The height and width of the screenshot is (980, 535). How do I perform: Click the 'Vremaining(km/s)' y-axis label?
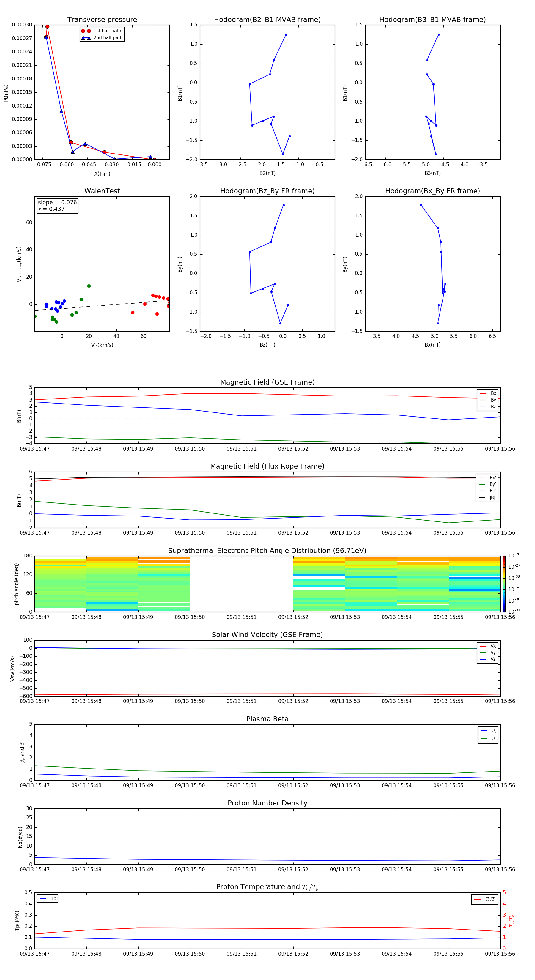click(x=19, y=264)
